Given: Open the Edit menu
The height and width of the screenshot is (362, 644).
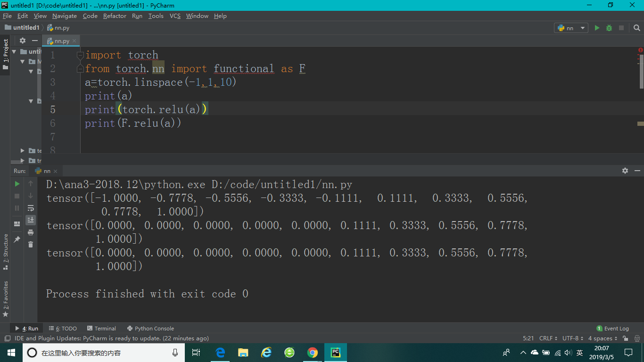Looking at the screenshot, I should tap(23, 16).
